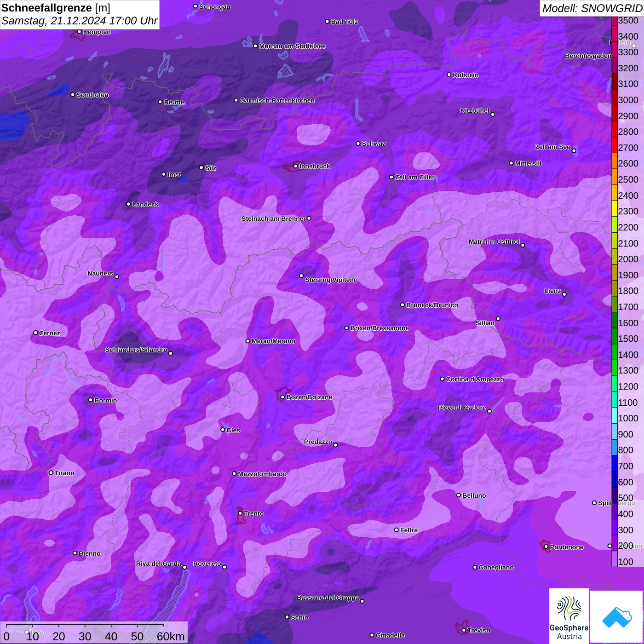Image resolution: width=644 pixels, height=644 pixels.
Task: Click the Zell am Ziller label
Action: (x=415, y=177)
